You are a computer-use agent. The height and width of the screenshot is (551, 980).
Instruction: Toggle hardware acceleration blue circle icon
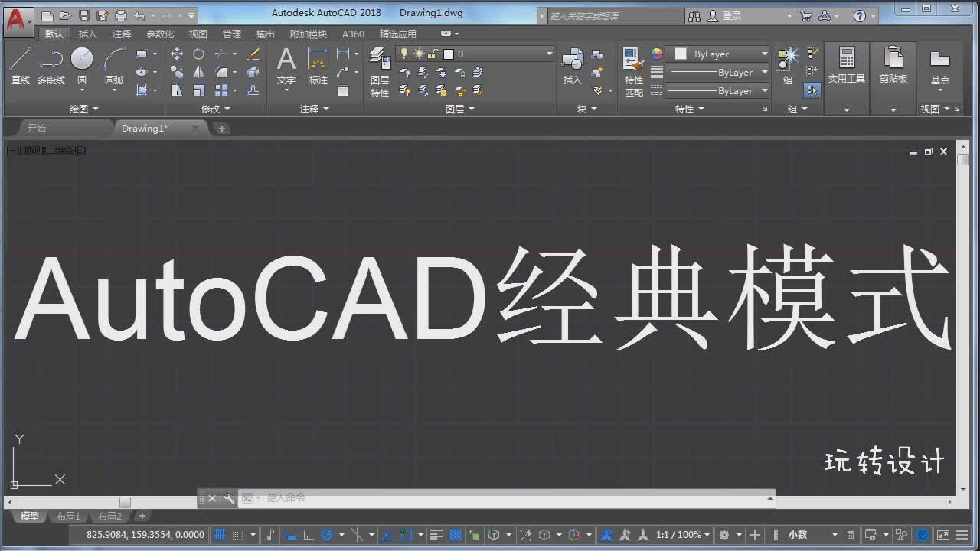923,535
